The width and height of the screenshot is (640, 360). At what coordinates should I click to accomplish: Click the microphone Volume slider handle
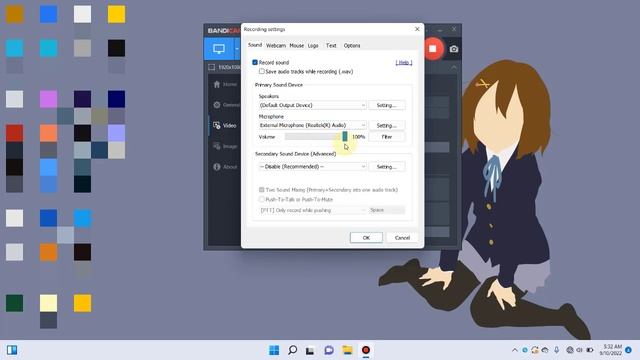click(x=345, y=136)
